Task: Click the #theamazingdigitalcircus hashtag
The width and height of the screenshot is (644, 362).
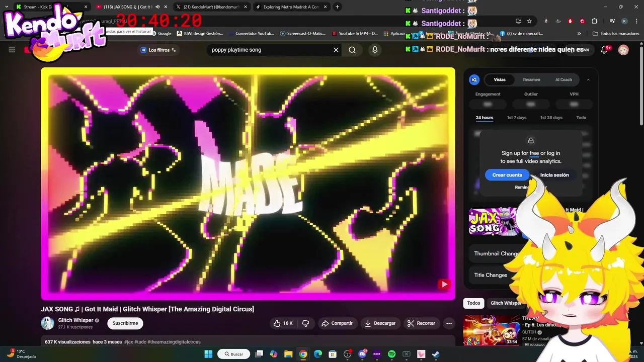Action: click(174, 342)
